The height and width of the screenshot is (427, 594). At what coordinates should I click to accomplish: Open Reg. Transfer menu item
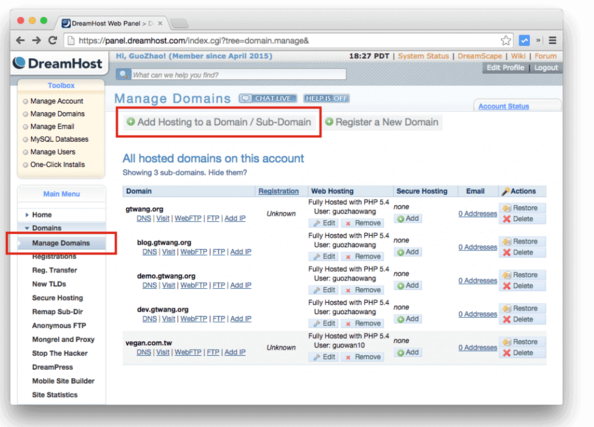click(54, 270)
